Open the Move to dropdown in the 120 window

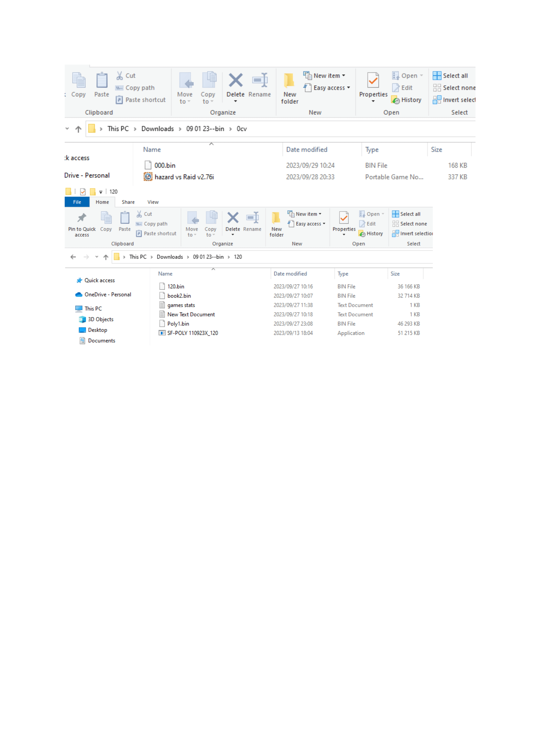point(192,225)
